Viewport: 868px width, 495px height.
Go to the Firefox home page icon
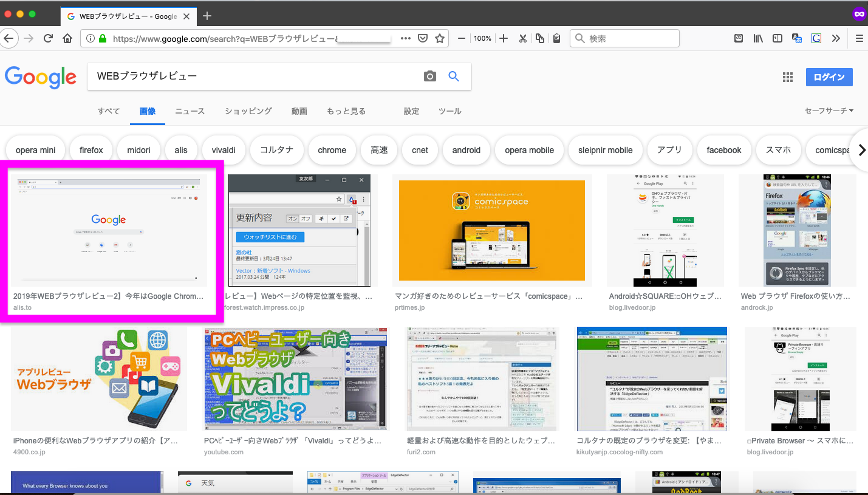coord(68,38)
